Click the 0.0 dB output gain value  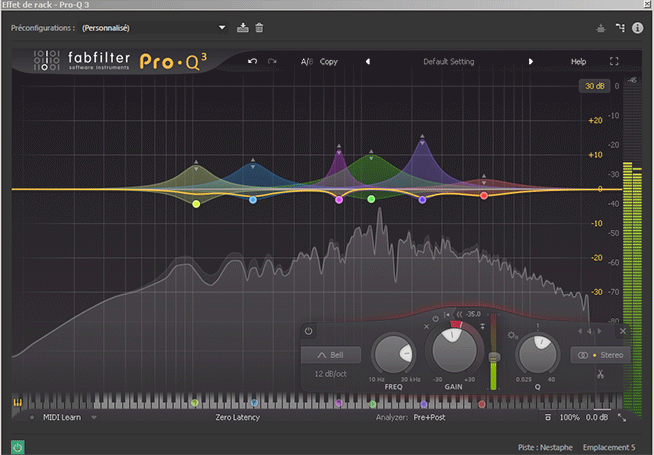(x=596, y=417)
